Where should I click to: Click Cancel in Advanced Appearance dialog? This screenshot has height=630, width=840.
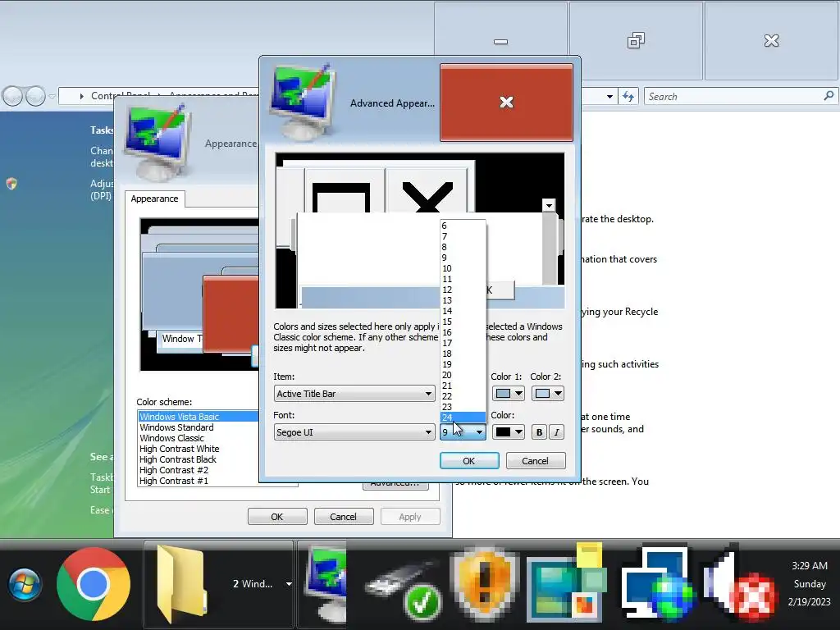point(535,461)
